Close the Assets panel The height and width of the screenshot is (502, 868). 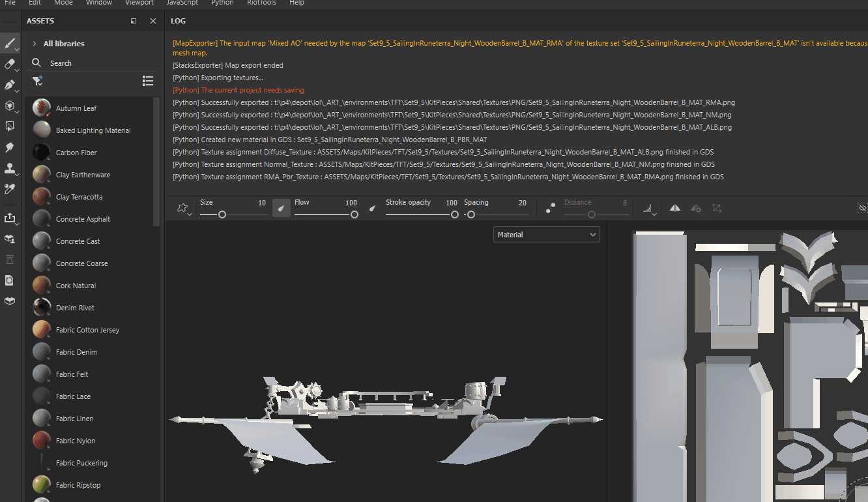tap(153, 21)
